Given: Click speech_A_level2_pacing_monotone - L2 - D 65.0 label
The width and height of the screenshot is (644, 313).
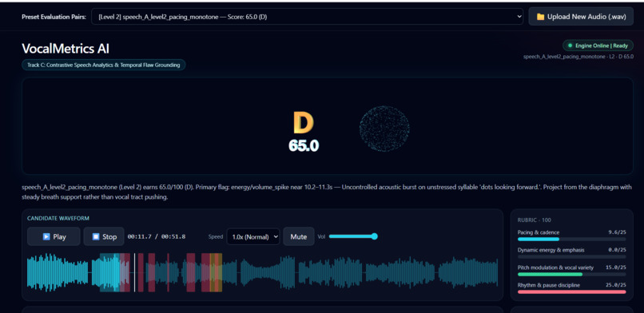Looking at the screenshot, I should pos(578,57).
